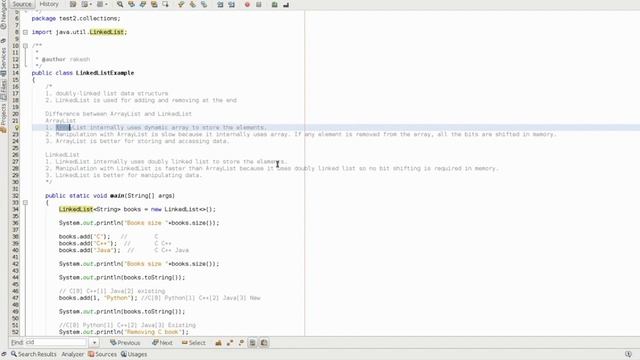Click the bottom-left minimized window icon
The width and height of the screenshot is (640, 360).
coord(4,354)
